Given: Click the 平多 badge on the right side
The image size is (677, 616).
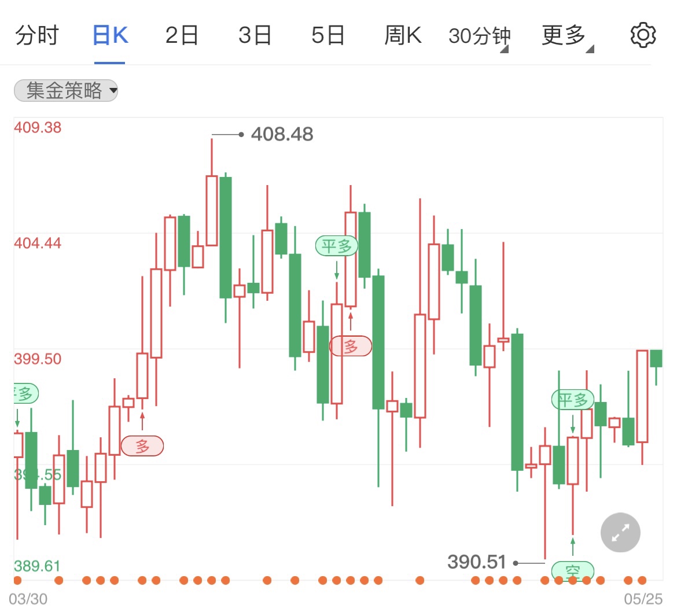Looking at the screenshot, I should [573, 399].
